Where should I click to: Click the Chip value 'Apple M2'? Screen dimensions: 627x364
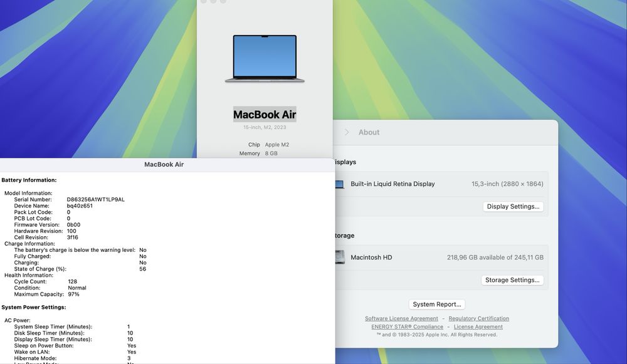point(277,145)
